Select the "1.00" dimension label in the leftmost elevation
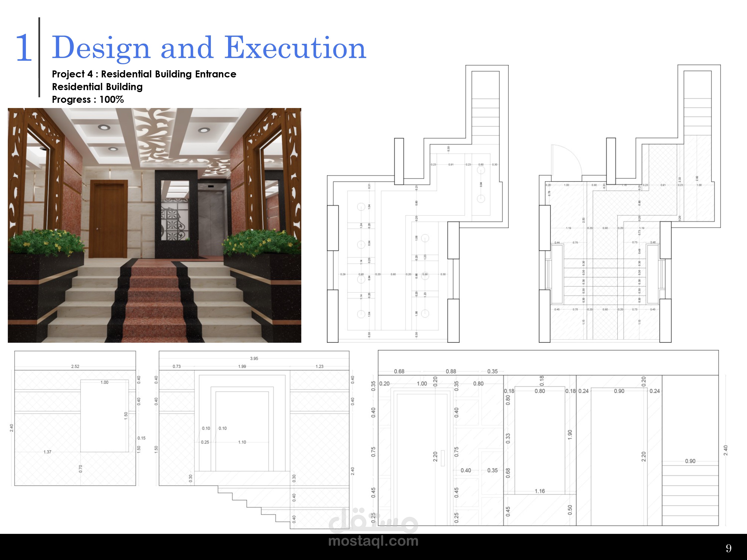Viewport: 747px width, 560px height. coord(104,383)
